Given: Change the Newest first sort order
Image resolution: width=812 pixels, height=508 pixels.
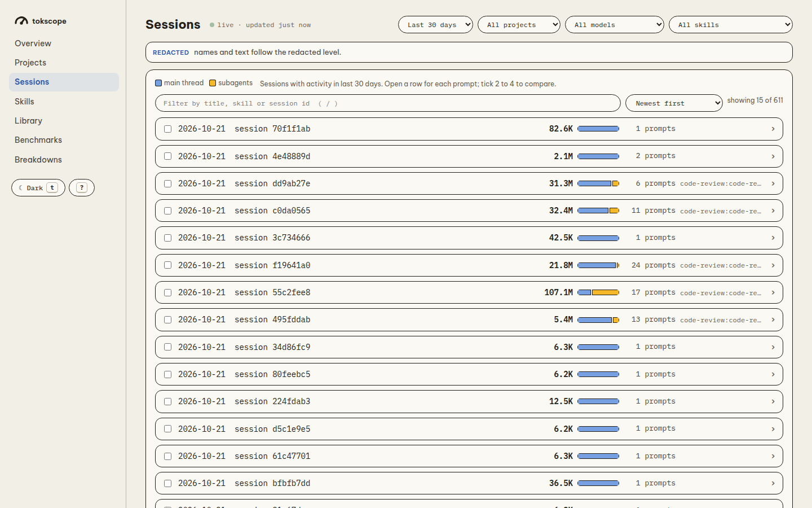Looking at the screenshot, I should [674, 103].
